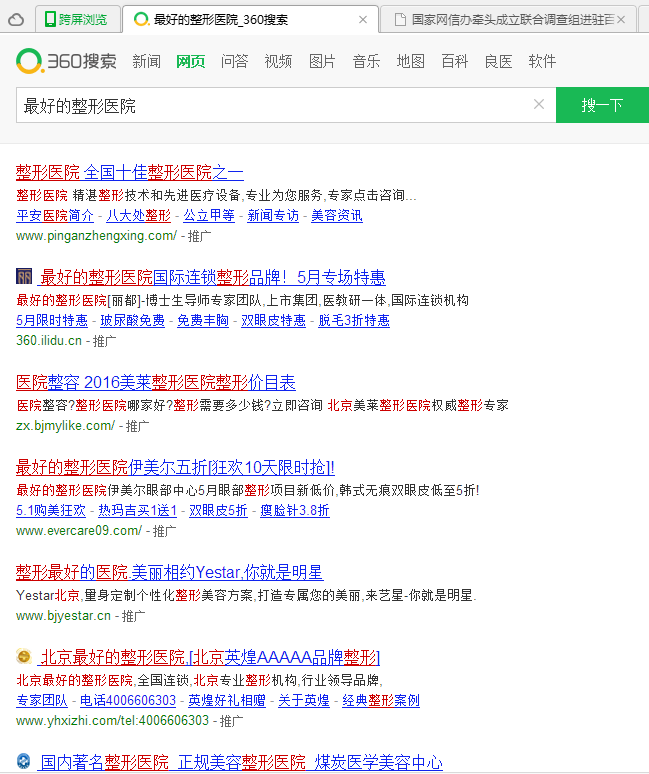Open the 5.1购美狂欢 sublink
This screenshot has height=774, width=649.
point(51,511)
